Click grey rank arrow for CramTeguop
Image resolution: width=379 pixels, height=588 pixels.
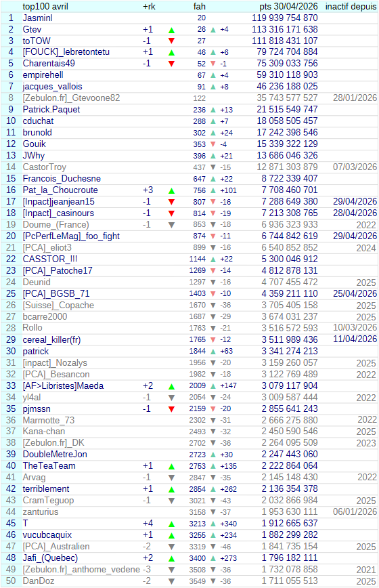171,501
